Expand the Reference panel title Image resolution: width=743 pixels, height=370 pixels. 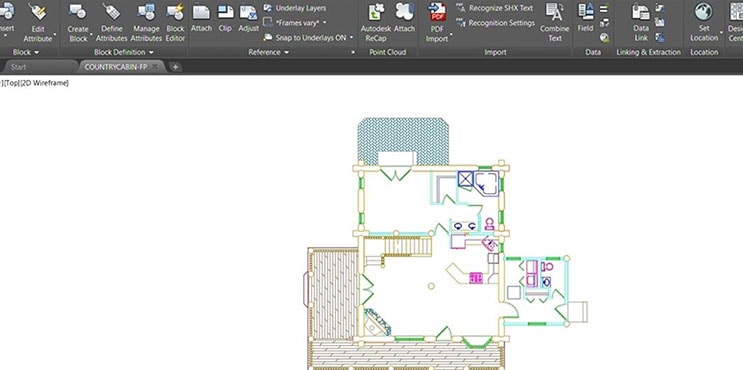tap(269, 52)
